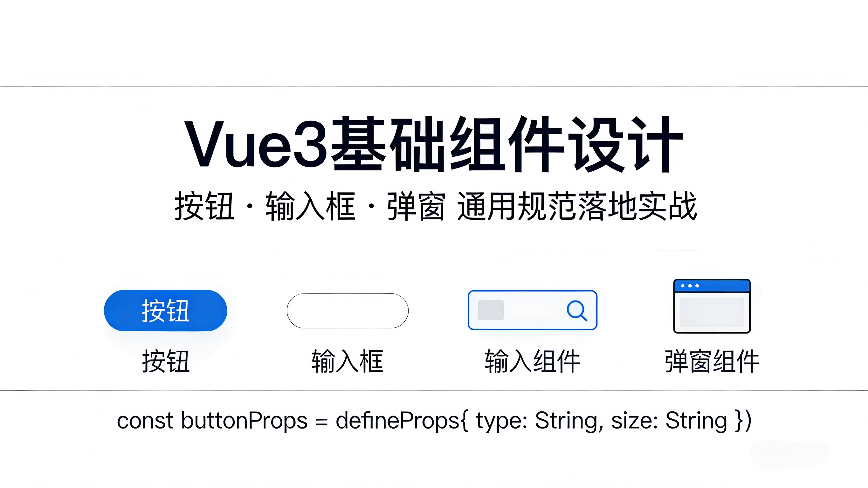
Task: Click the 弹窗 word in the subtitle
Action: [416, 206]
